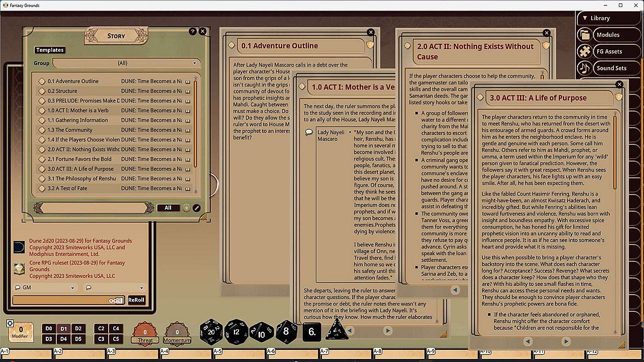Click the Modifier box
This screenshot has width=644, height=362.
click(21, 333)
